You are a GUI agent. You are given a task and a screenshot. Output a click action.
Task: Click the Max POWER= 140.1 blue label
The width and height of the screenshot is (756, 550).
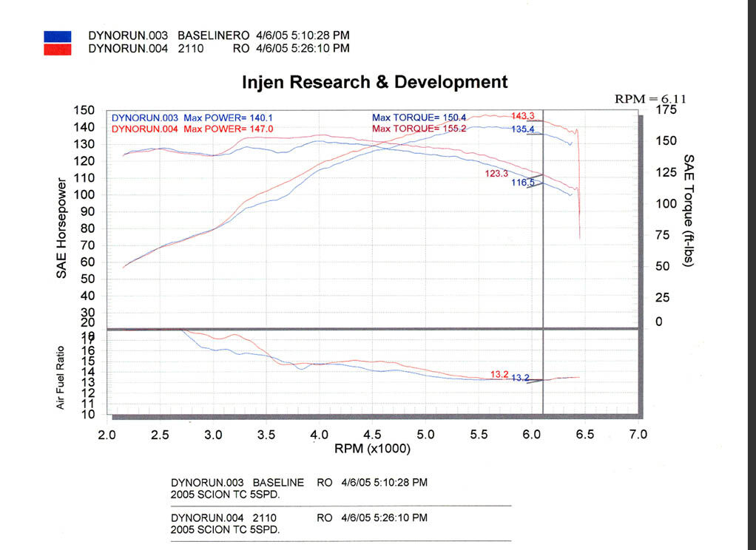tap(228, 118)
